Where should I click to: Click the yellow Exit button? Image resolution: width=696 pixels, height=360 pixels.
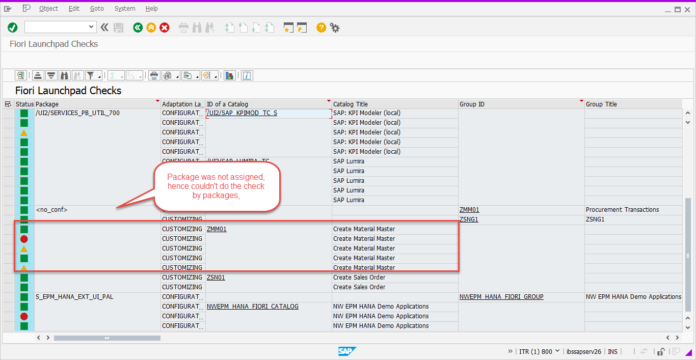point(151,28)
